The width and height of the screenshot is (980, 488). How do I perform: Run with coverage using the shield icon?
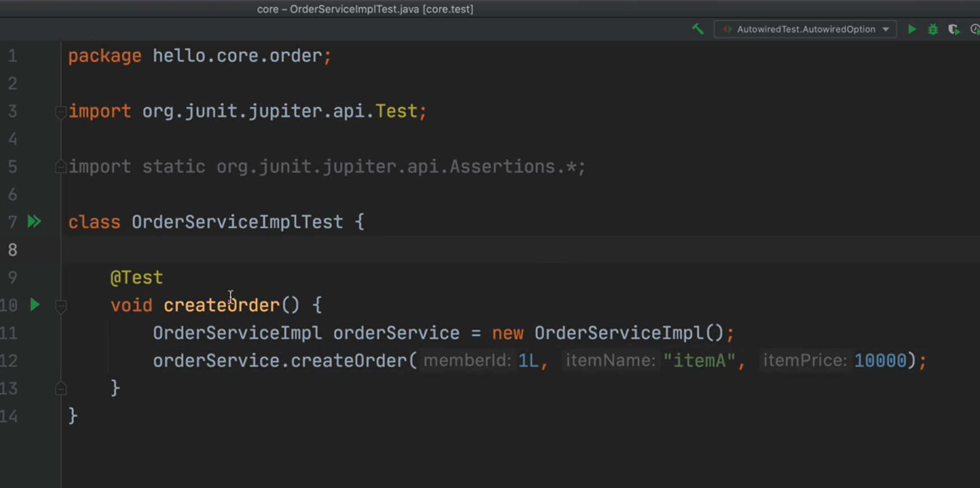(954, 29)
